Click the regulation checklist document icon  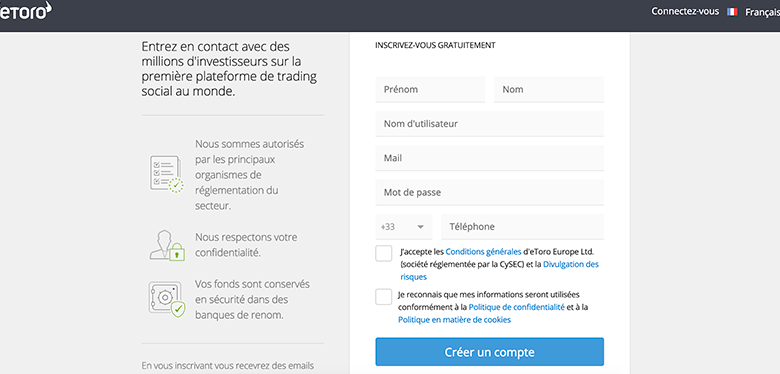(167, 174)
